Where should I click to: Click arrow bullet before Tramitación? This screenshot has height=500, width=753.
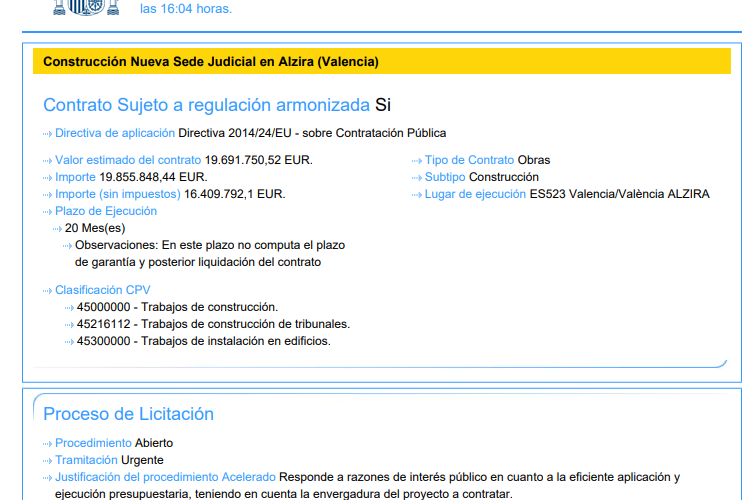click(48, 460)
